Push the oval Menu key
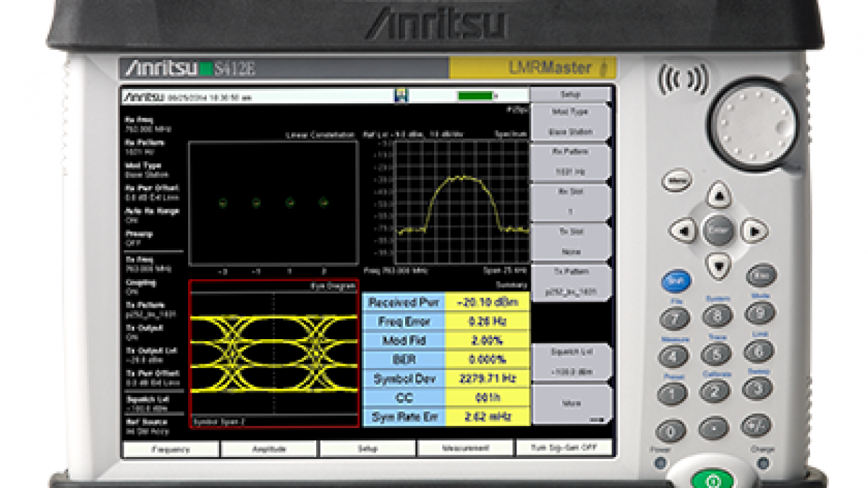868x488 pixels. (677, 181)
